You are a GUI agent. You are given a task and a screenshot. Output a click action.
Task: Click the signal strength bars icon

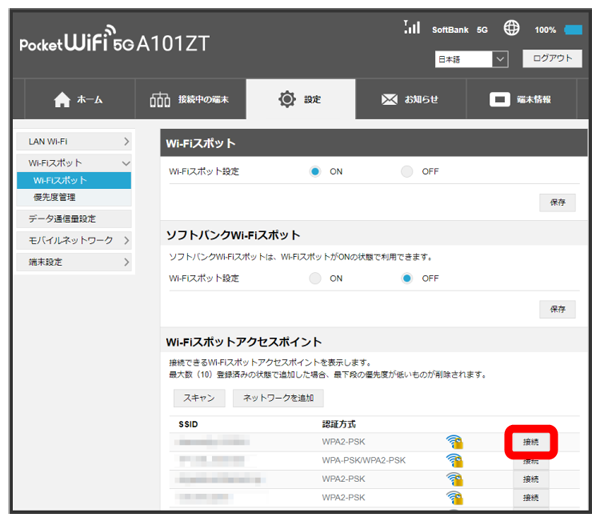click(411, 28)
